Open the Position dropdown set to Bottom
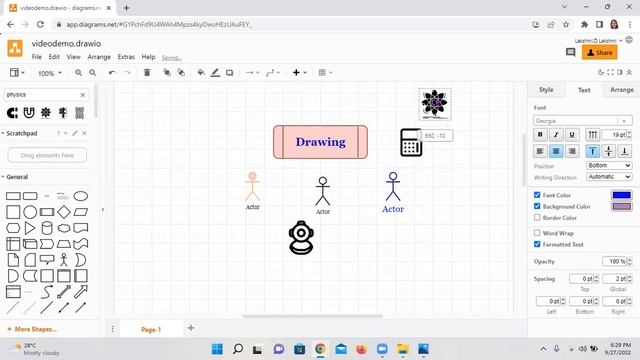640x360 pixels. (609, 165)
